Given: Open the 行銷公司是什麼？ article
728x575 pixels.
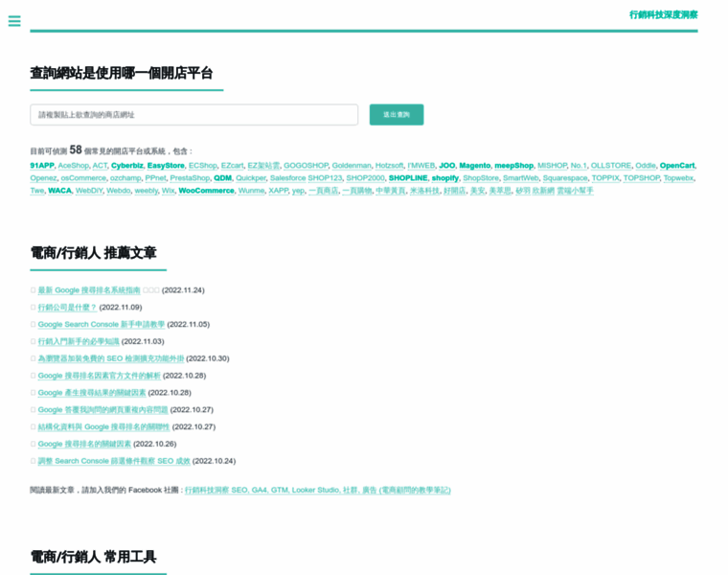Looking at the screenshot, I should point(67,308).
